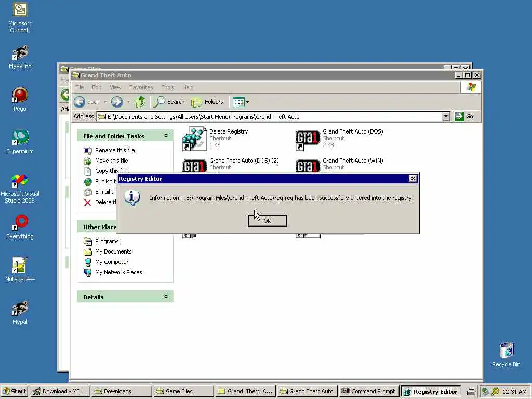
Task: Select Registry Editor taskbar button
Action: tap(431, 392)
